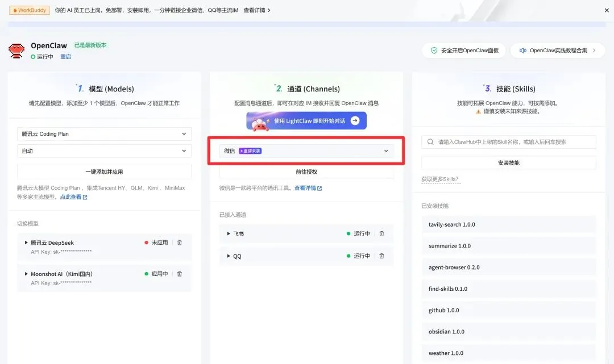
Task: Click 已是最新版本 version label
Action: click(90, 45)
